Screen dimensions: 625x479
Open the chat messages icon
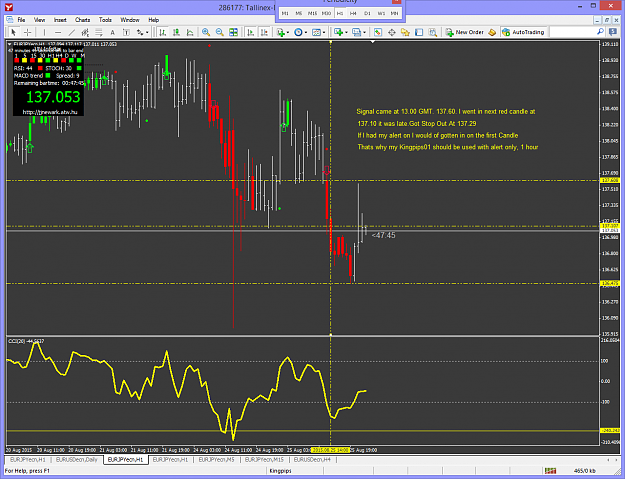pyautogui.click(x=613, y=32)
